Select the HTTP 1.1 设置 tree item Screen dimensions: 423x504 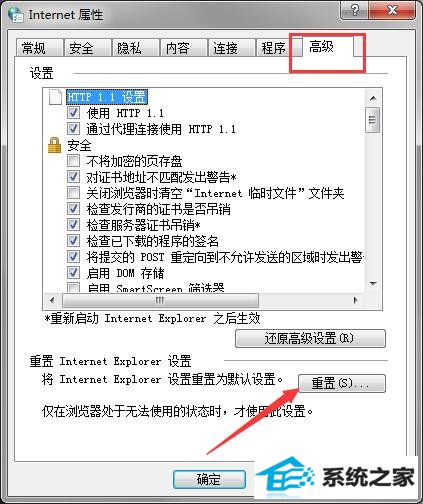pos(107,97)
